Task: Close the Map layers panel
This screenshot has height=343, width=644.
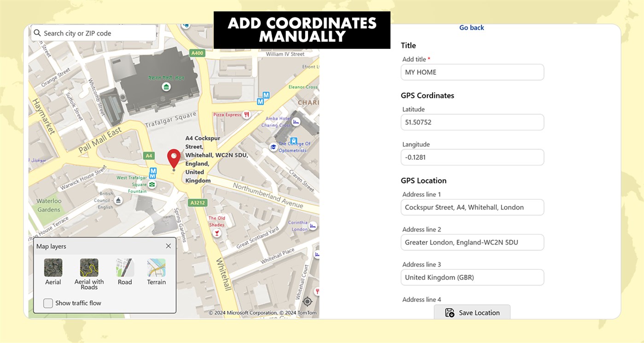Action: pyautogui.click(x=168, y=246)
